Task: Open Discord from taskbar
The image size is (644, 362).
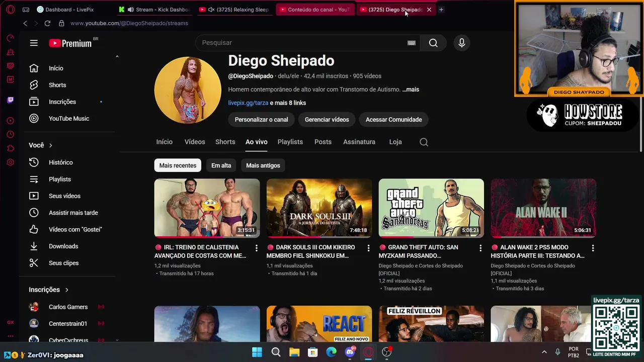Action: pyautogui.click(x=350, y=352)
